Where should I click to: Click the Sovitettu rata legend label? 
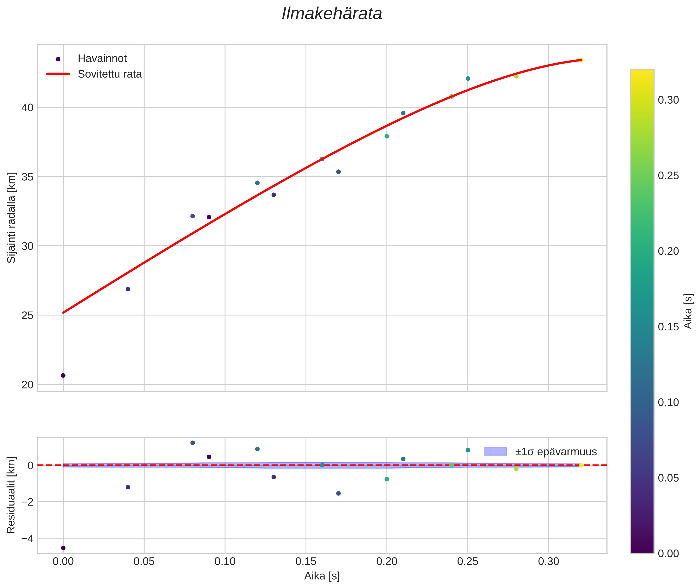pyautogui.click(x=110, y=74)
